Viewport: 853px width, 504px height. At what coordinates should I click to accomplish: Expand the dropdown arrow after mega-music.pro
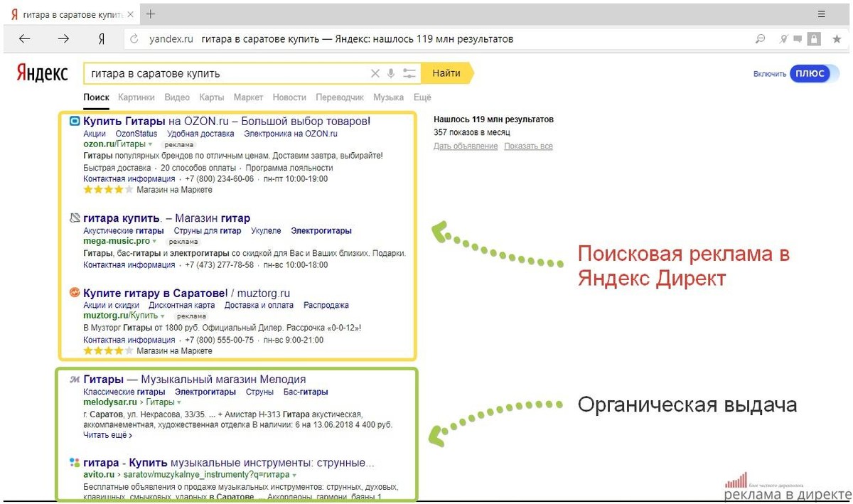tap(154, 242)
